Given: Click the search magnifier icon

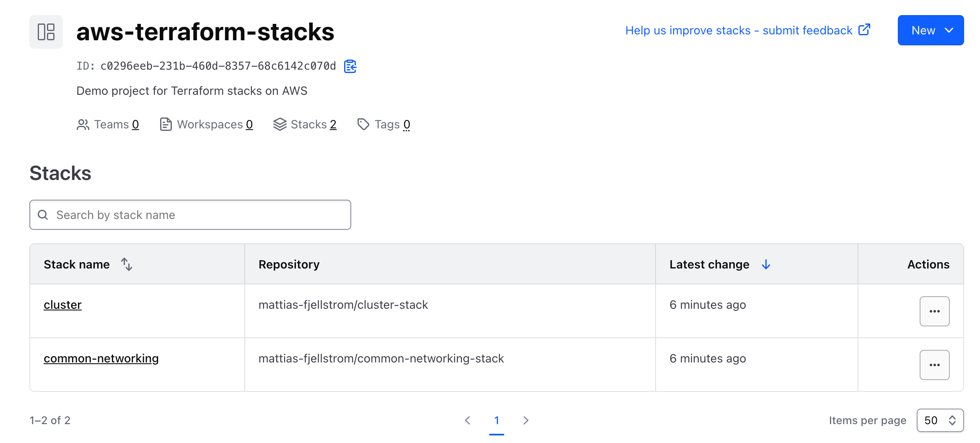Looking at the screenshot, I should pos(43,214).
